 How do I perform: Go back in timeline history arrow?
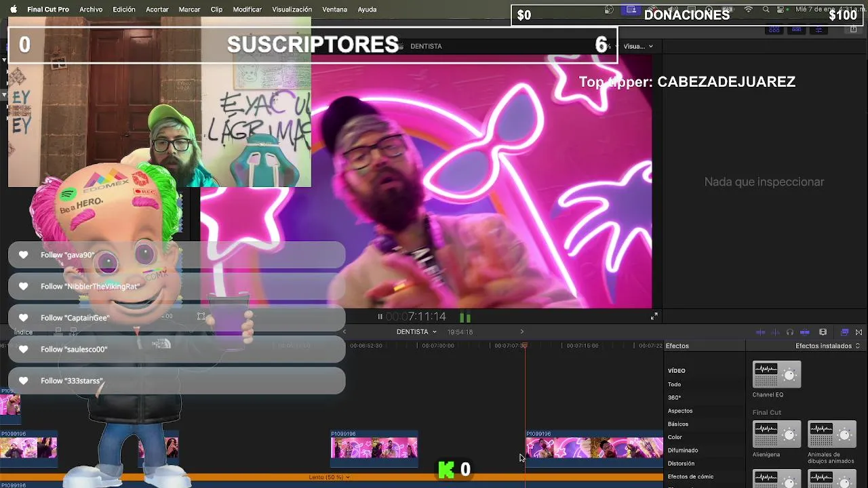pos(344,331)
